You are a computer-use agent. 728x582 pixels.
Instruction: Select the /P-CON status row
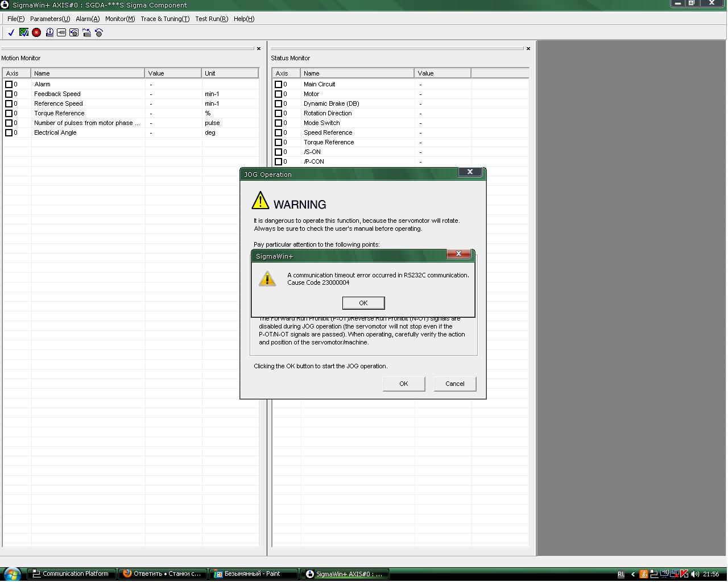400,161
